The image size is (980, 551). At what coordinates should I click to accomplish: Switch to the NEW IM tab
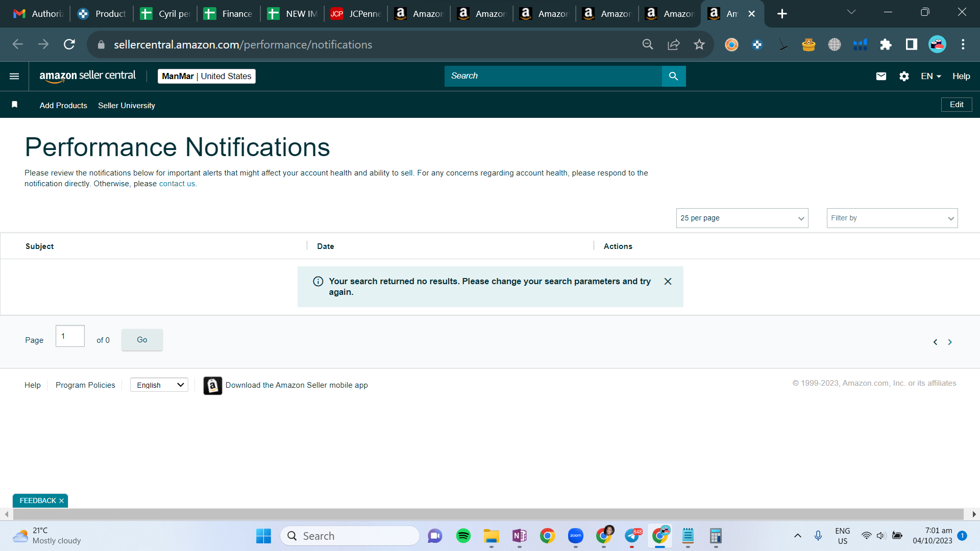tap(292, 14)
